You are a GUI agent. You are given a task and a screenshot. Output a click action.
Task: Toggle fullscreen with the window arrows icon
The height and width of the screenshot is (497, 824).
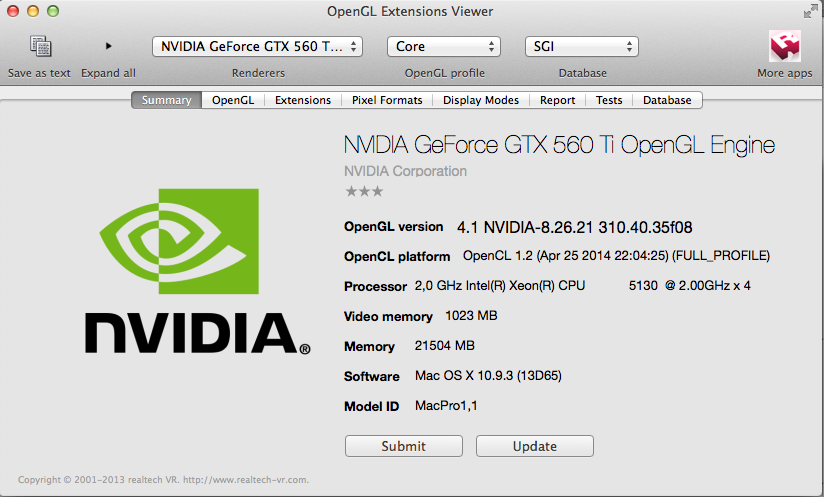point(810,11)
